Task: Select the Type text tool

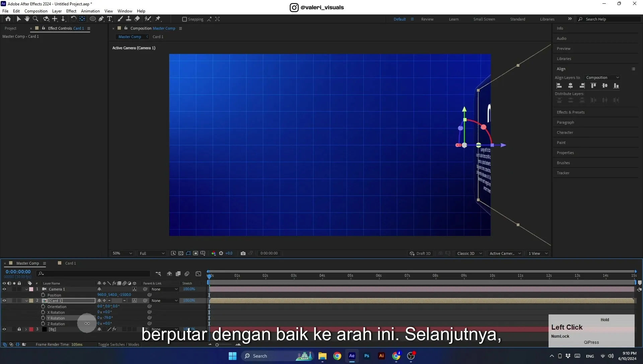Action: 110,19
